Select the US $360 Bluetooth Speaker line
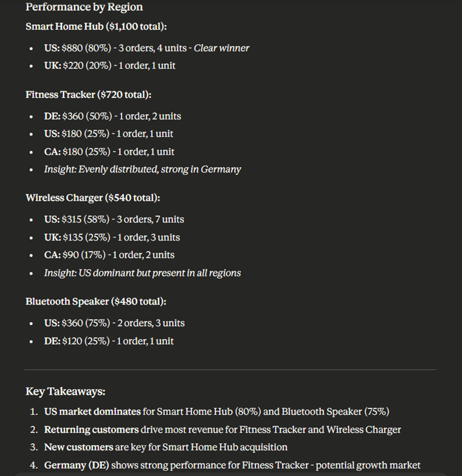Viewport: 462px width, 476px height. click(114, 323)
